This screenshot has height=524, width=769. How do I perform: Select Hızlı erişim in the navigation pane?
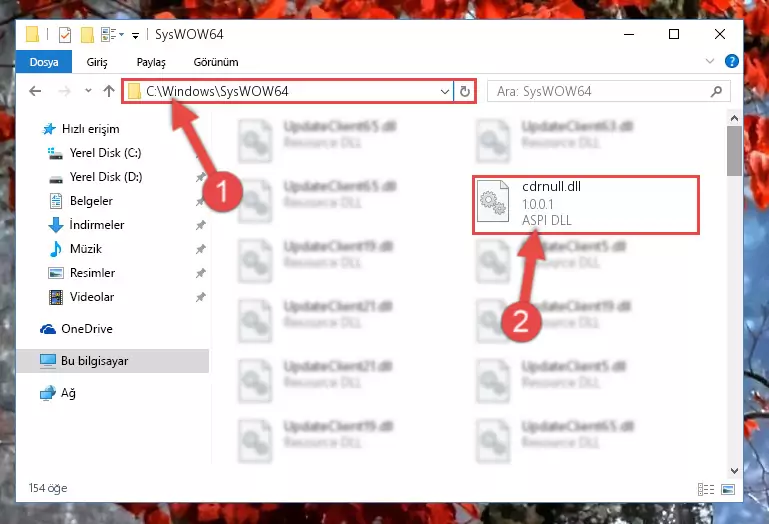(x=90, y=129)
